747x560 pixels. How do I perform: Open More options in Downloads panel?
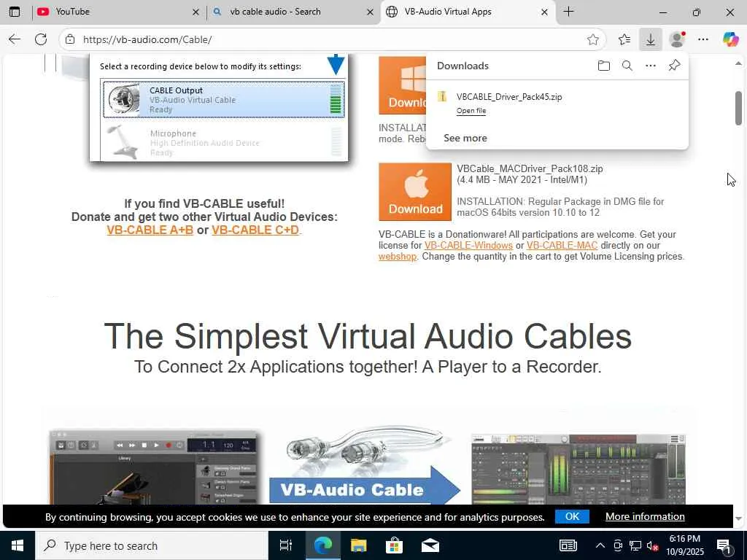650,66
